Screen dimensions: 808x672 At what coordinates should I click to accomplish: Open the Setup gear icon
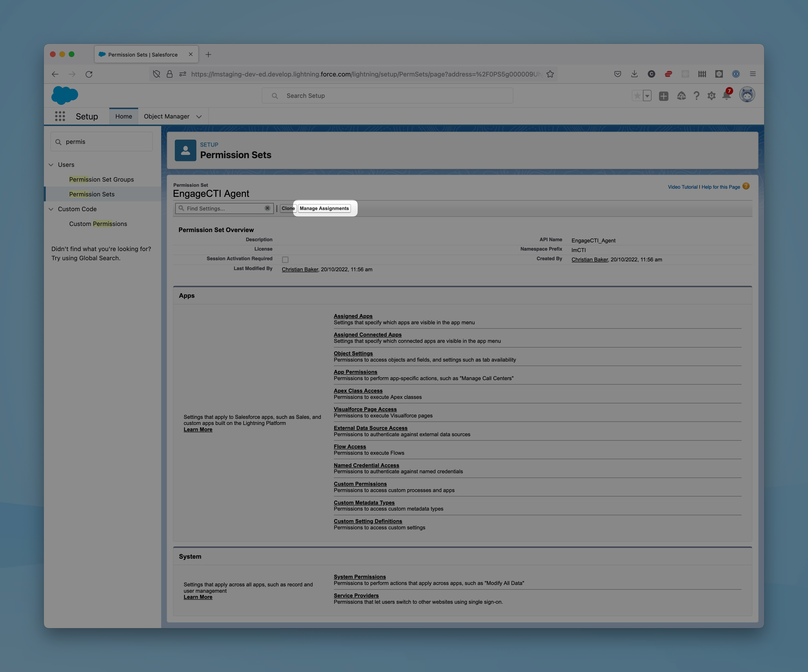[711, 96]
